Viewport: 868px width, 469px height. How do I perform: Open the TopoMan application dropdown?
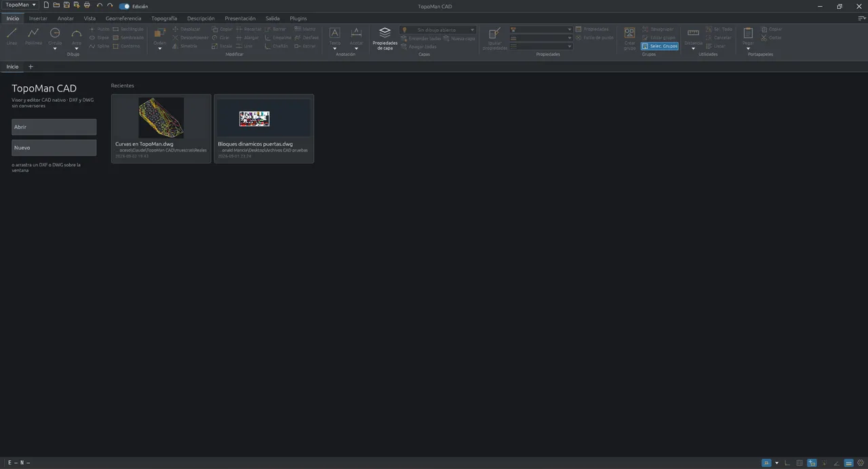click(x=20, y=5)
